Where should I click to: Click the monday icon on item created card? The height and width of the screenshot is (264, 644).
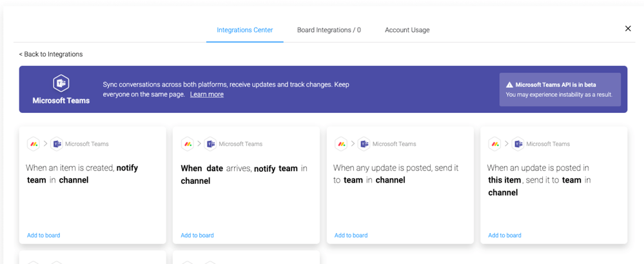(x=34, y=144)
